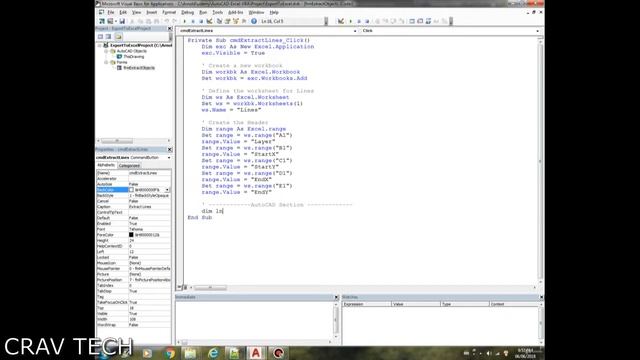
Task: Click the Find toolbar icon
Action: click(157, 21)
